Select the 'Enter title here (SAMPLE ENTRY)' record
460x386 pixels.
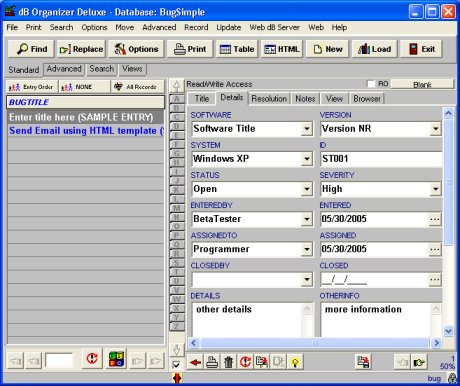click(86, 117)
